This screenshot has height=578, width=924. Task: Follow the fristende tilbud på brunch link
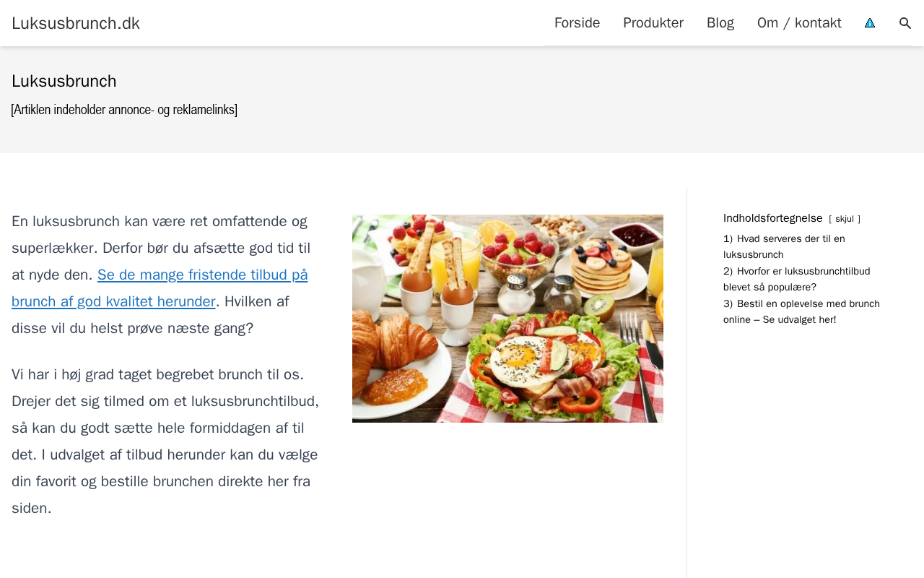160,288
